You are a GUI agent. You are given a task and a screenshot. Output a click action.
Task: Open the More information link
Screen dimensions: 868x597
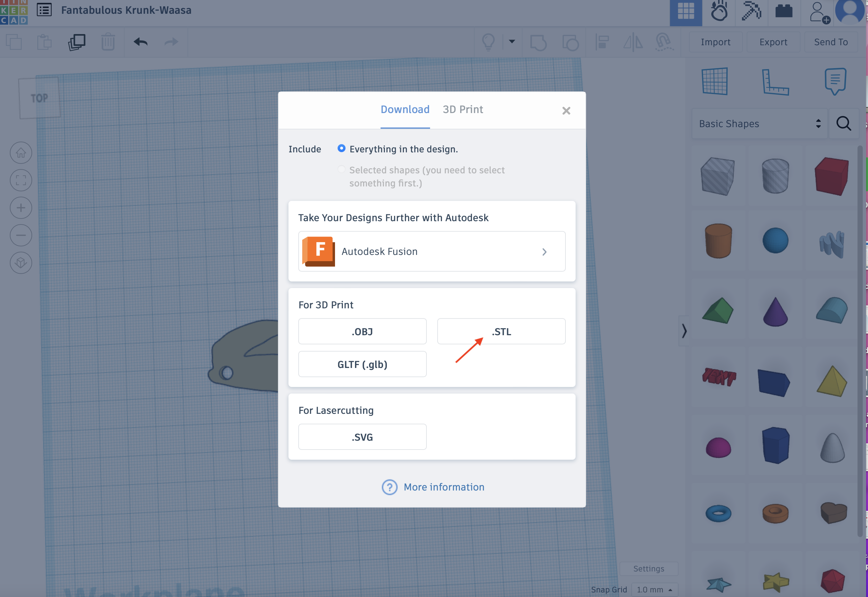point(444,487)
